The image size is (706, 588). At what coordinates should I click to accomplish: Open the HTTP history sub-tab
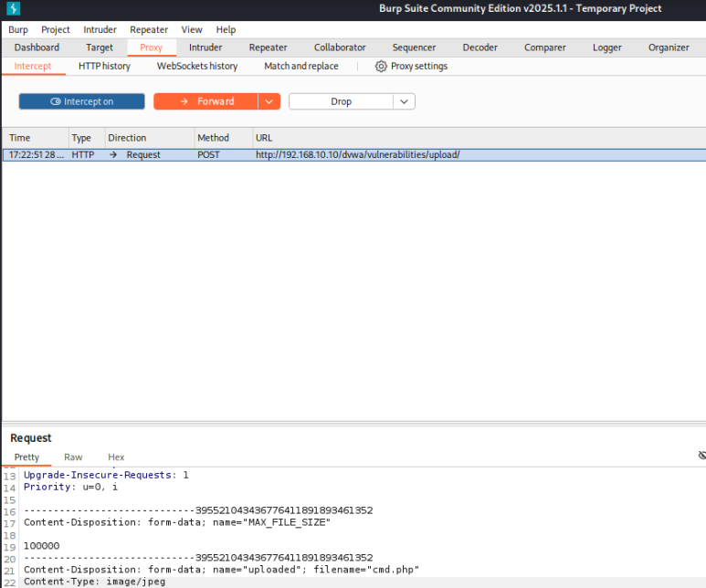(104, 66)
